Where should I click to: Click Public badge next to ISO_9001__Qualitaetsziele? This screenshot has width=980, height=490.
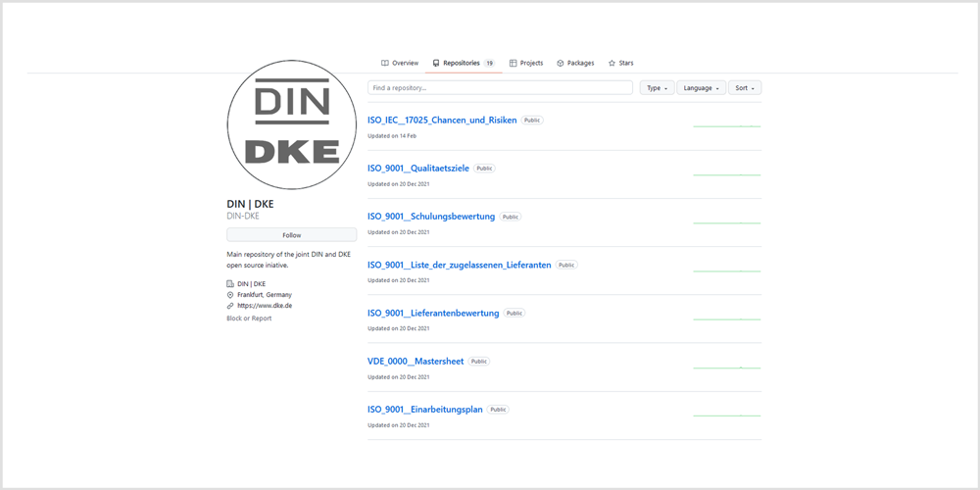[484, 169]
